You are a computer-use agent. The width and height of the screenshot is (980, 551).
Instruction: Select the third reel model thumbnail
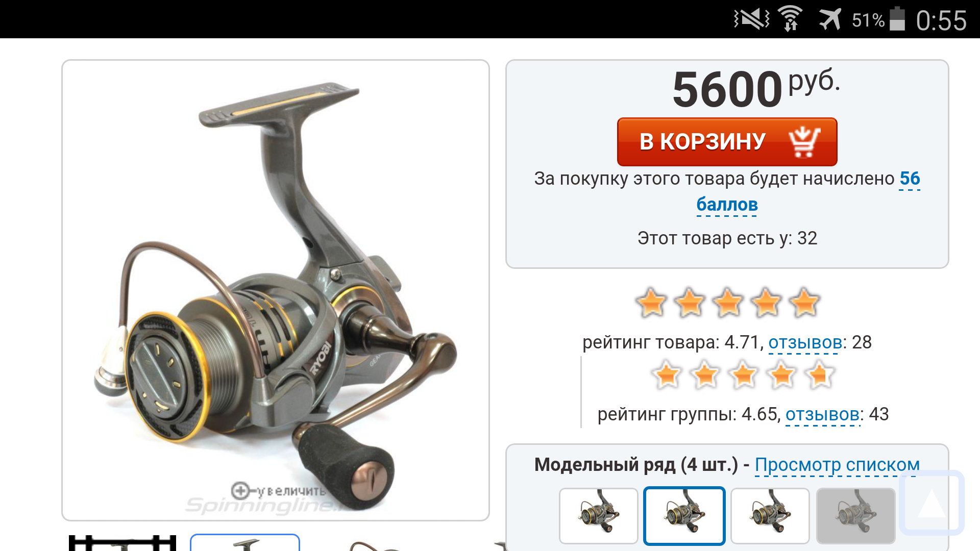point(770,516)
